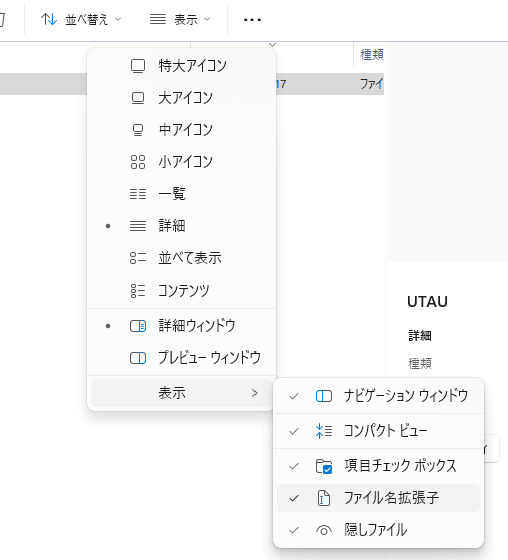Switch to 中アイコン view icon

coord(138,130)
